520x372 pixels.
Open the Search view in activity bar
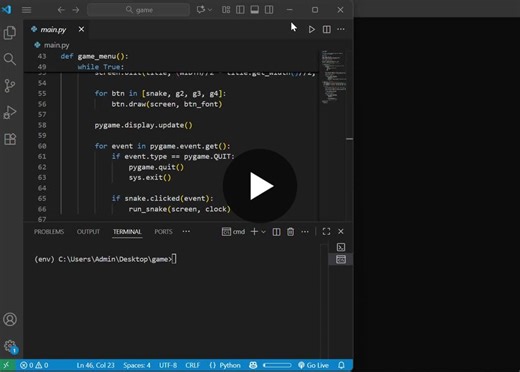(10, 59)
